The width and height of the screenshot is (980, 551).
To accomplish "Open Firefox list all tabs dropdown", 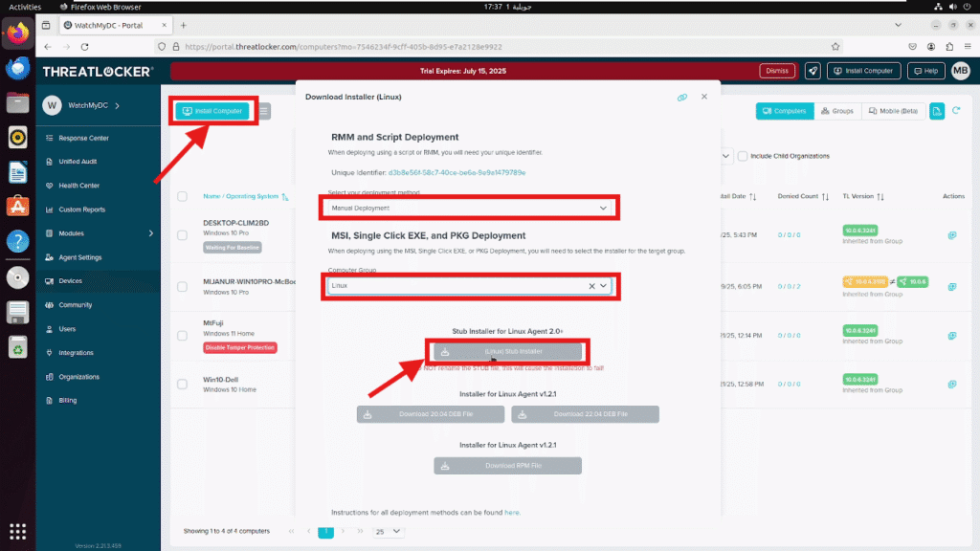I will 898,26.
